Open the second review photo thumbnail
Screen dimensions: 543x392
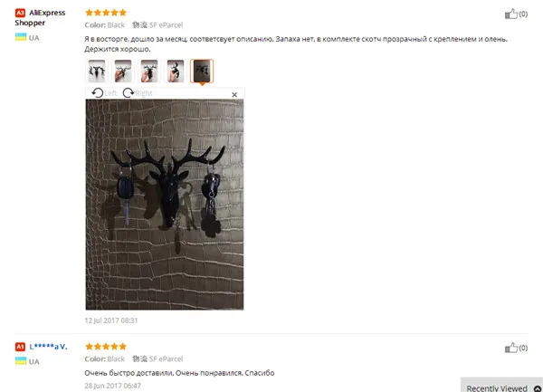point(123,71)
